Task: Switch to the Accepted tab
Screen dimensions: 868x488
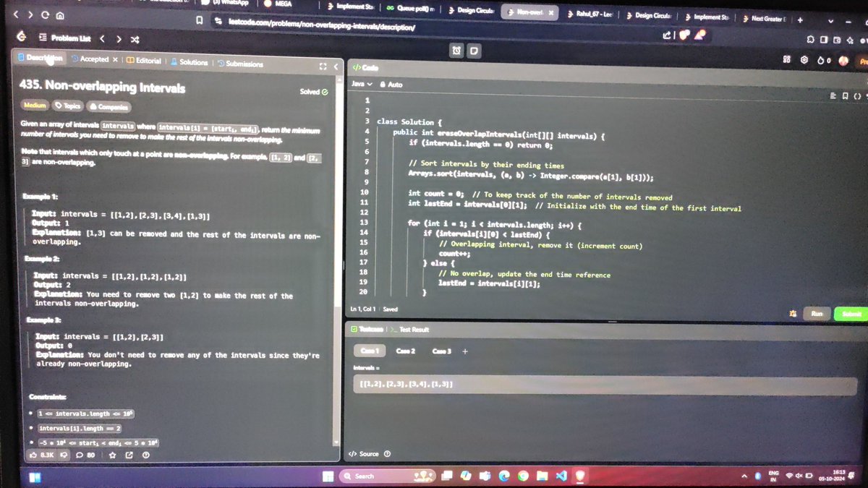Action: pos(90,59)
